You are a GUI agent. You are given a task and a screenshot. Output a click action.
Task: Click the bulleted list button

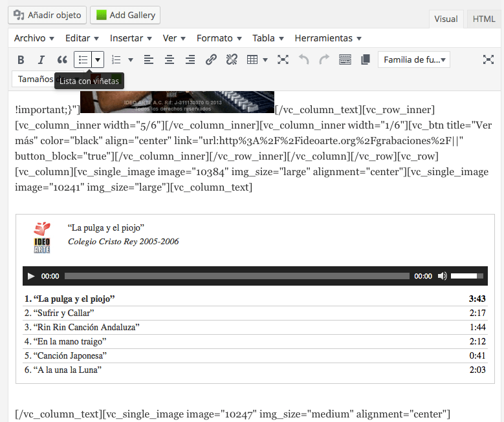click(83, 59)
